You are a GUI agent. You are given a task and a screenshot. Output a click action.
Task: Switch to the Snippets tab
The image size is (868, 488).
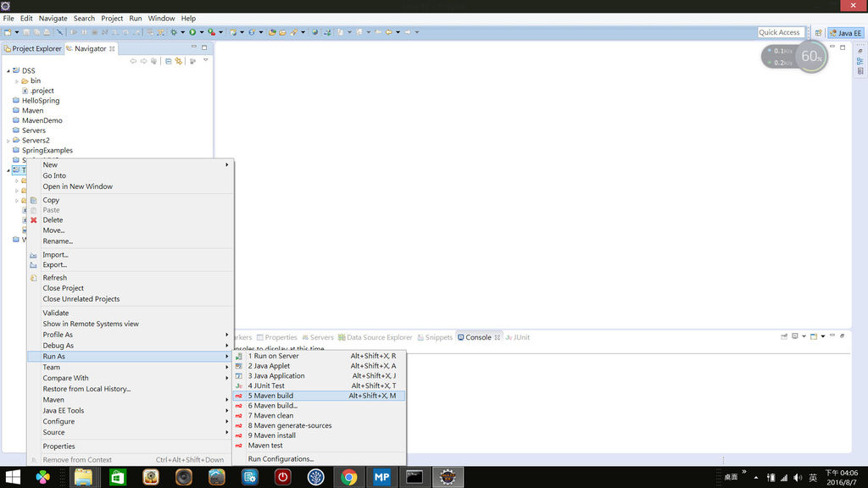(435, 337)
